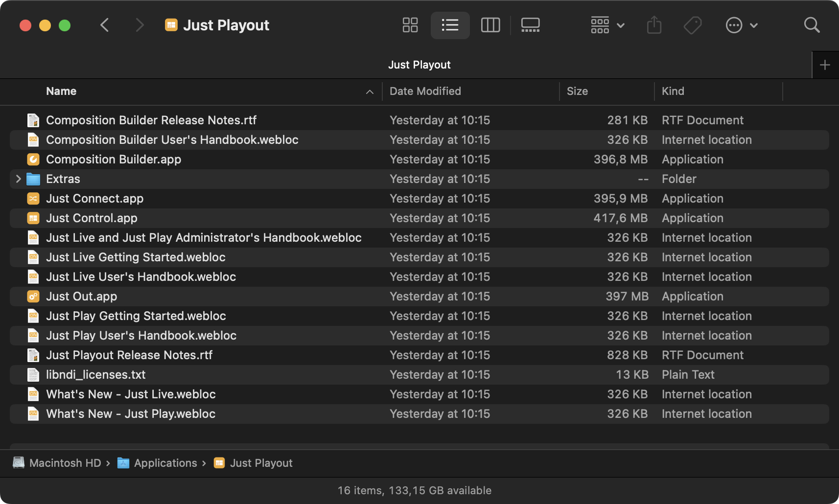Click the Tags toolbar icon
The height and width of the screenshot is (504, 839).
point(693,25)
